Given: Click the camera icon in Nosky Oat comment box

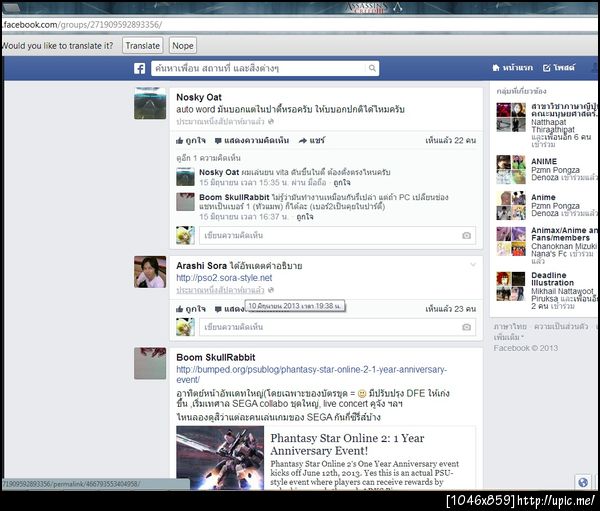Looking at the screenshot, I should click(466, 235).
